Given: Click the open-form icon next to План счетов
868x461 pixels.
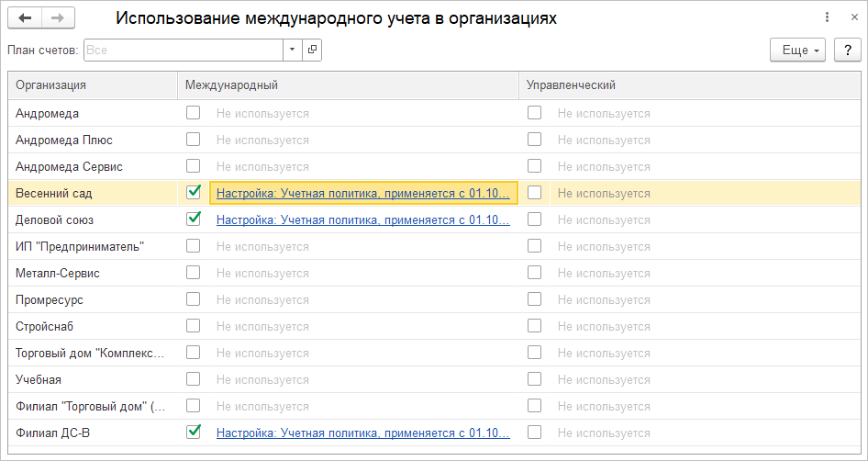Looking at the screenshot, I should (313, 51).
